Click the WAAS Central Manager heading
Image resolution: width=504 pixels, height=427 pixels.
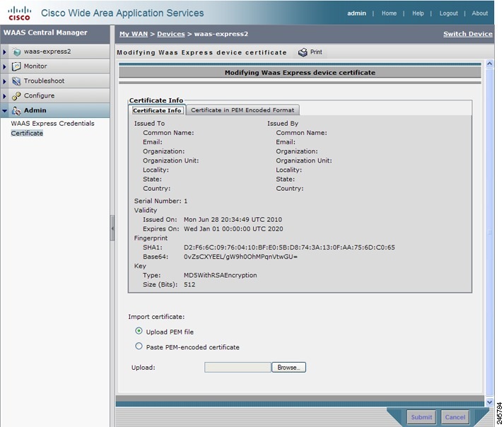click(45, 33)
